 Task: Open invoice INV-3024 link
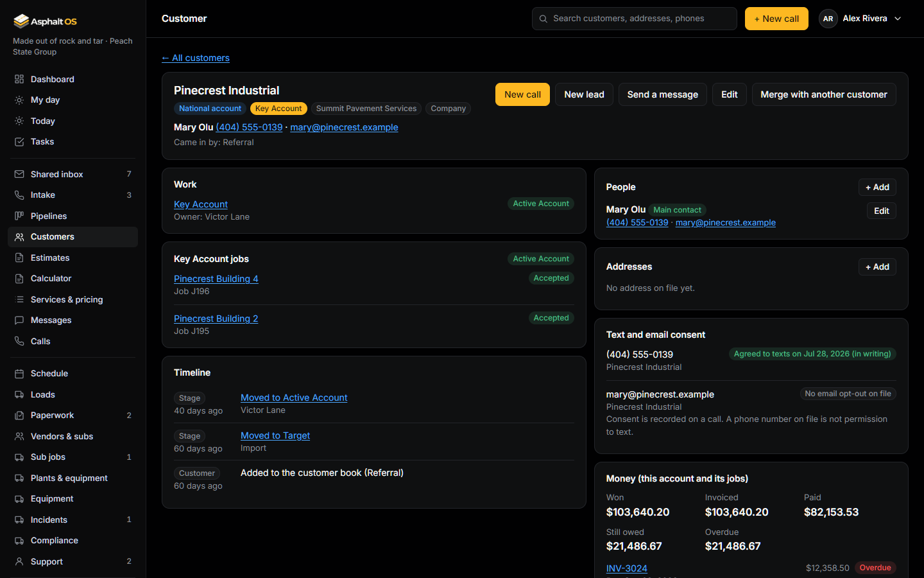click(627, 568)
